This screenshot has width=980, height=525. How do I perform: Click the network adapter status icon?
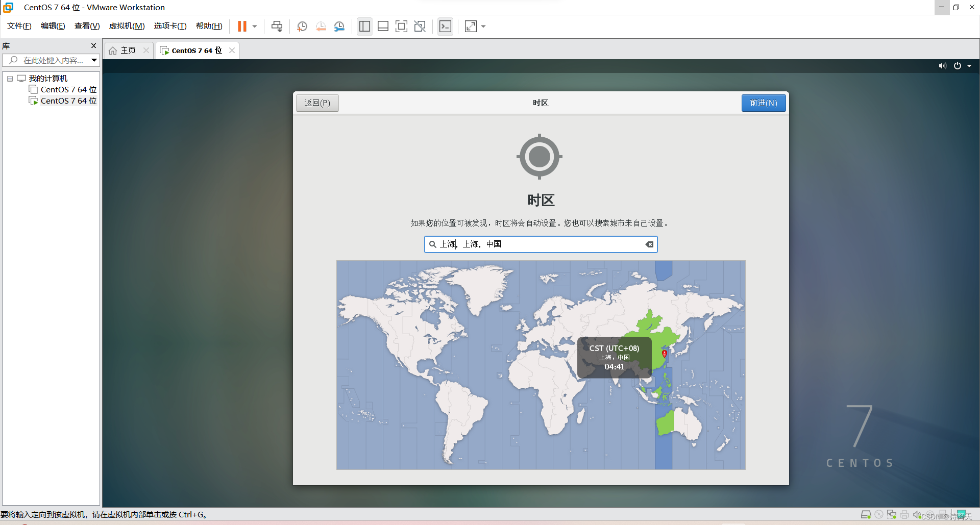click(892, 515)
